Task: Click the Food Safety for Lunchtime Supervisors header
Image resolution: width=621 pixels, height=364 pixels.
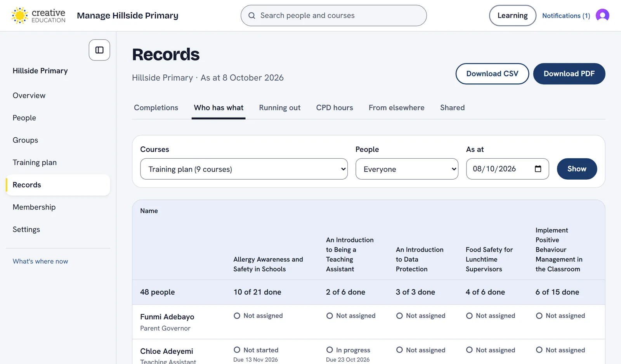Action: (x=489, y=259)
